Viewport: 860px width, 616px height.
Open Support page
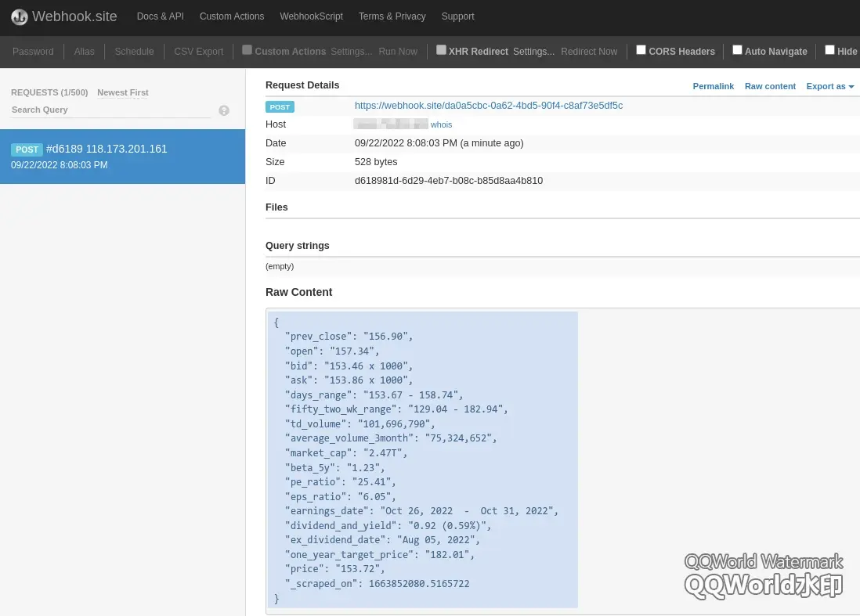[x=458, y=16]
